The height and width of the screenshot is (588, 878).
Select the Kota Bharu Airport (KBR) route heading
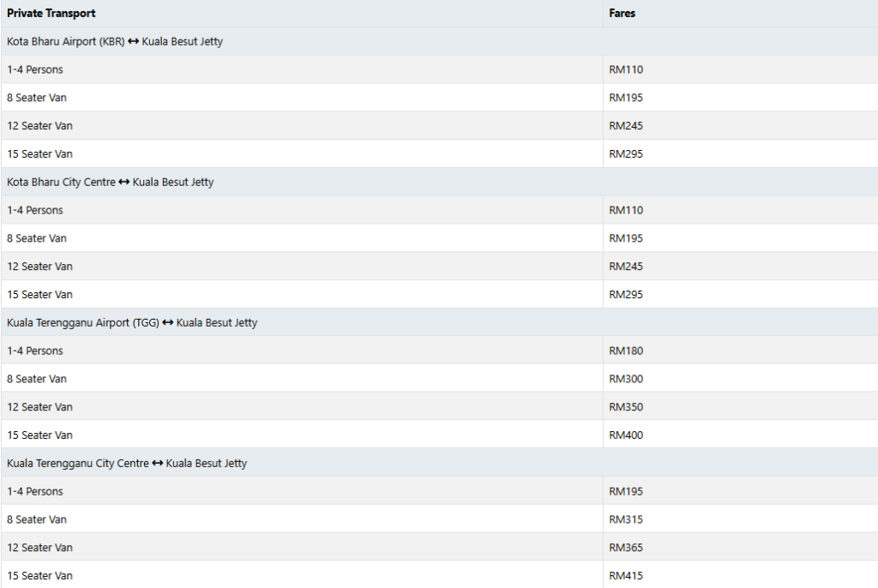115,41
